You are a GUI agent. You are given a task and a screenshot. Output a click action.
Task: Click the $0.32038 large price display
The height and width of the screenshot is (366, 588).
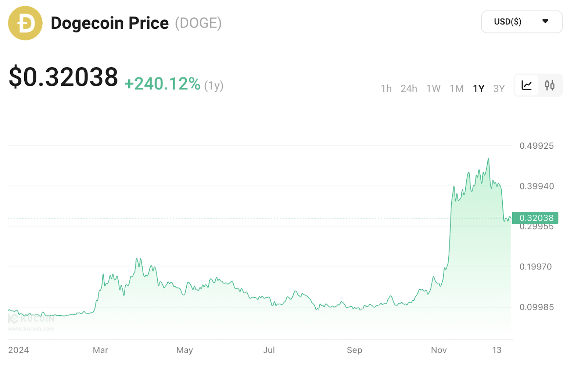click(63, 77)
